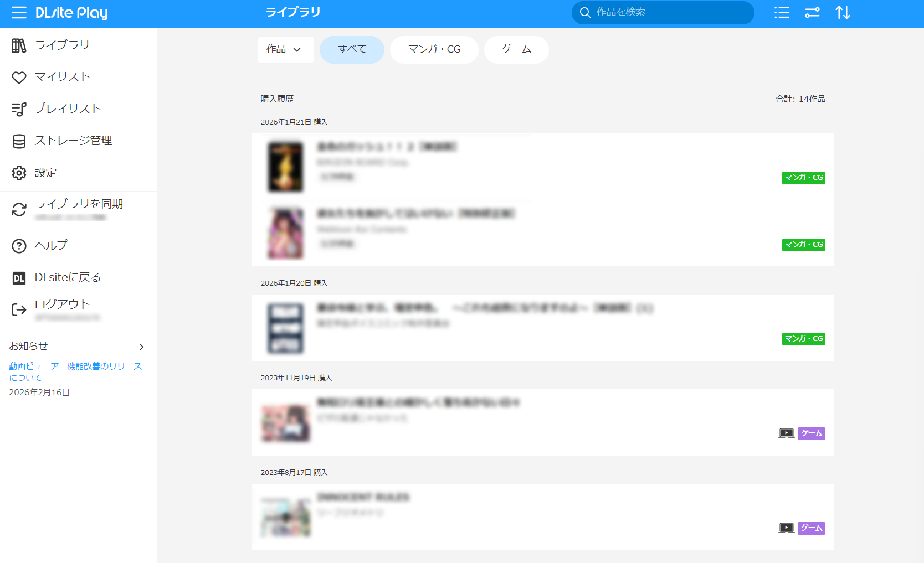Click the DLsite Play logo
The height and width of the screenshot is (563, 924).
(71, 13)
